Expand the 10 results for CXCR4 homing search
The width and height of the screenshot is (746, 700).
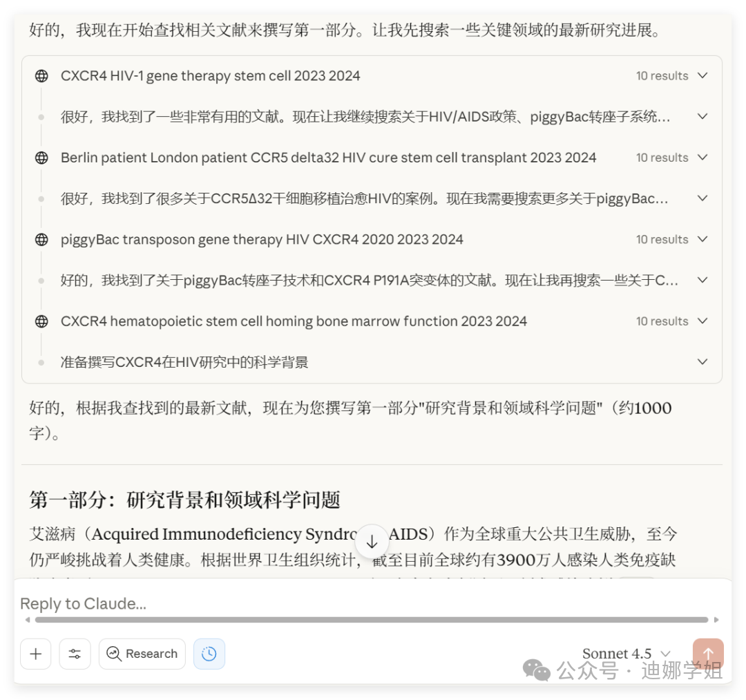tap(702, 321)
